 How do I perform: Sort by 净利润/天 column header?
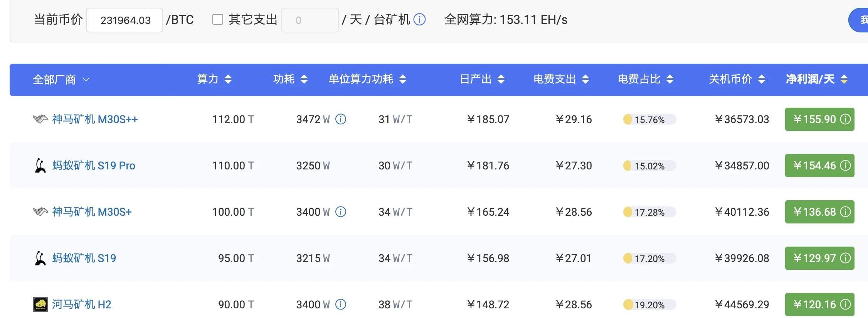tap(816, 79)
